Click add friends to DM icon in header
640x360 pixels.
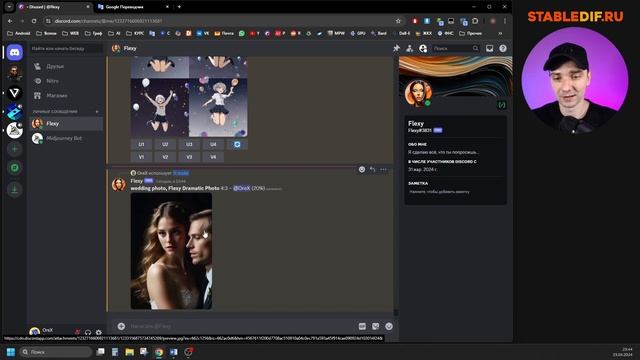[x=409, y=48]
